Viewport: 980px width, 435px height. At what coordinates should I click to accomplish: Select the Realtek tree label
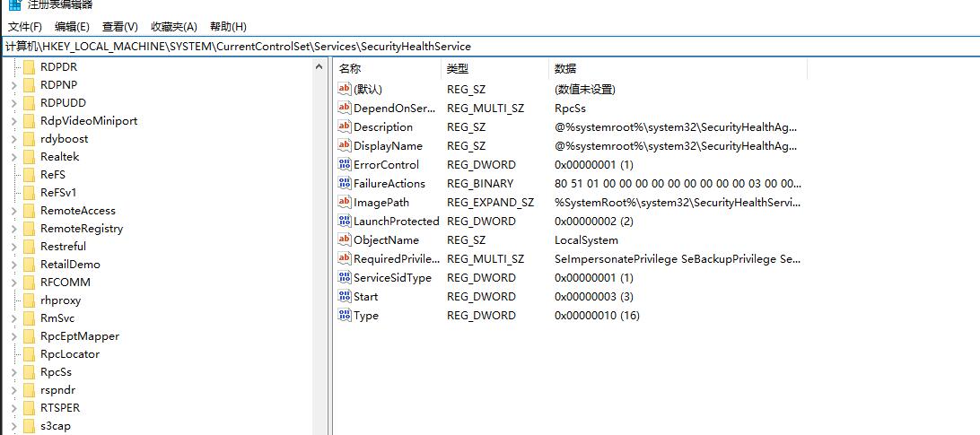point(60,157)
